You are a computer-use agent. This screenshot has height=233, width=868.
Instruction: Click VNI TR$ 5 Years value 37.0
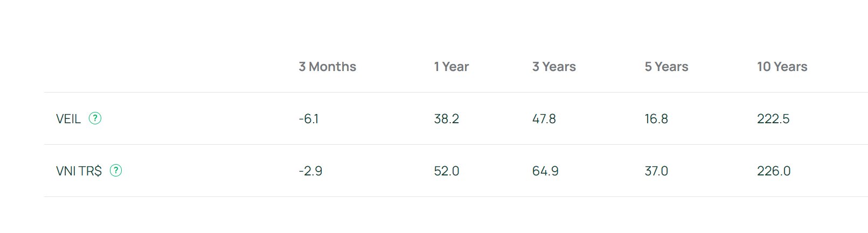click(x=656, y=171)
